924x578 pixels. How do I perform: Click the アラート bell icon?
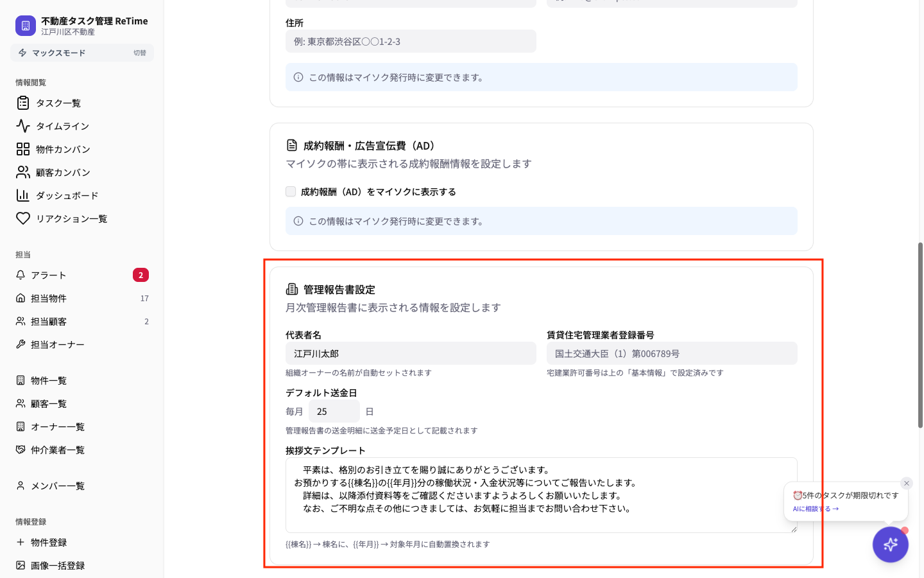tap(21, 275)
